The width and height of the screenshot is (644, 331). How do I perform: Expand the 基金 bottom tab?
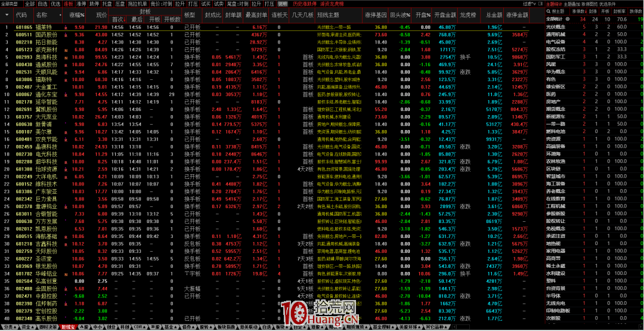coord(170,327)
